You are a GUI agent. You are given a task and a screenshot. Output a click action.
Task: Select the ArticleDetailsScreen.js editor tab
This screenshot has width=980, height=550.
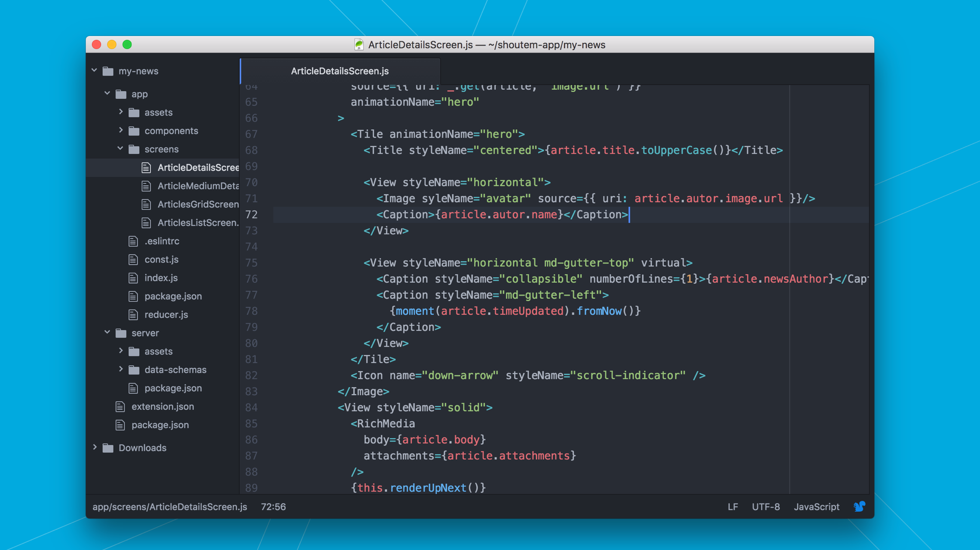(340, 71)
